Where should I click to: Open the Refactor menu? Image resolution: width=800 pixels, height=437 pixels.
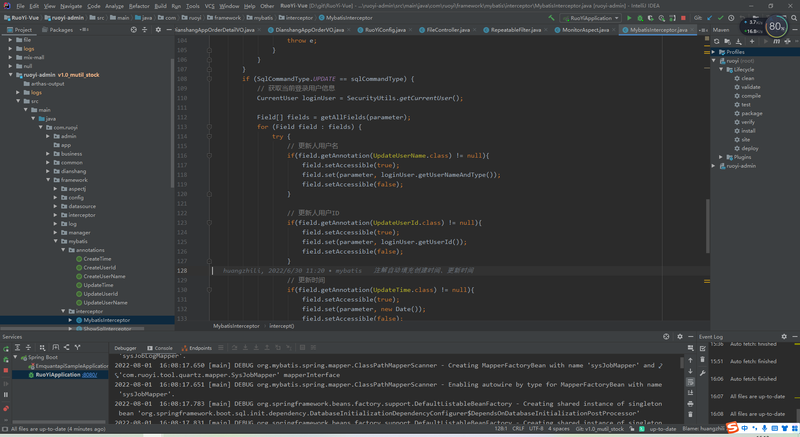[139, 6]
